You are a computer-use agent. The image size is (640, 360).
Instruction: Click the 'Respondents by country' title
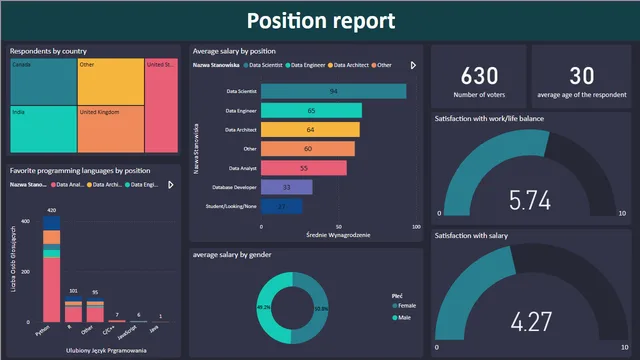pos(48,51)
